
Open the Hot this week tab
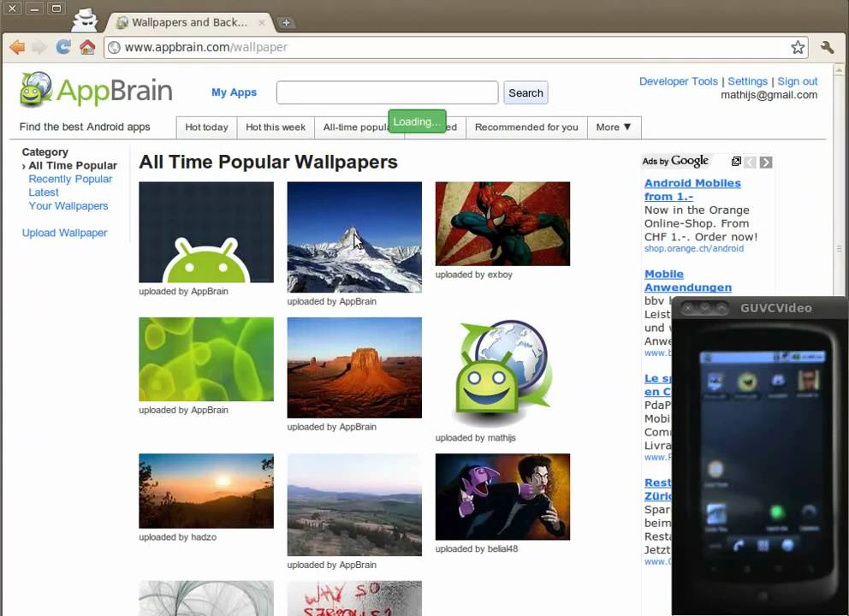[x=276, y=127]
